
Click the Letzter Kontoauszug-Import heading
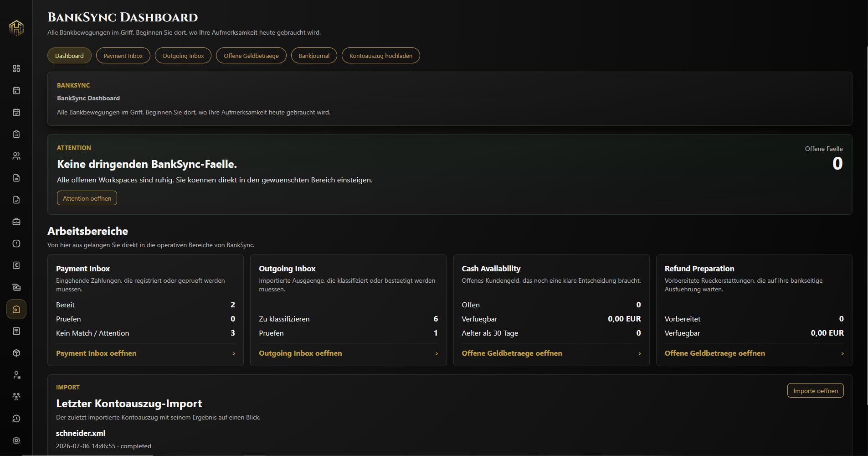[x=129, y=404]
